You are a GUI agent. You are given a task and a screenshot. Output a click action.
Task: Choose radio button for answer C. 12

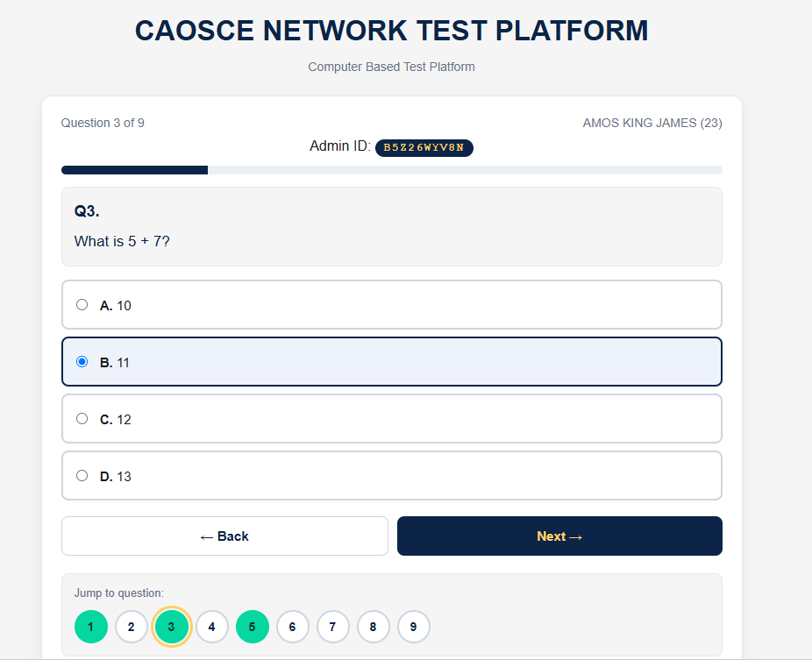pyautogui.click(x=82, y=419)
